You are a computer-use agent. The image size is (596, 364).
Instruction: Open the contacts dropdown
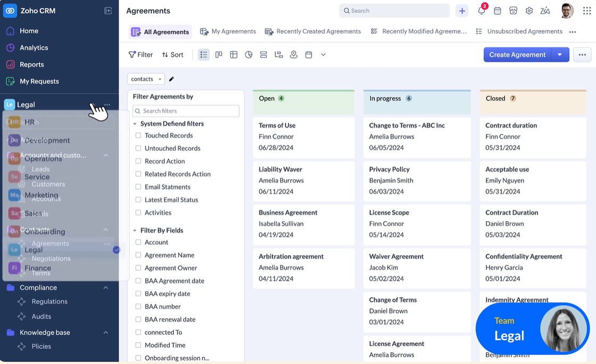point(146,79)
